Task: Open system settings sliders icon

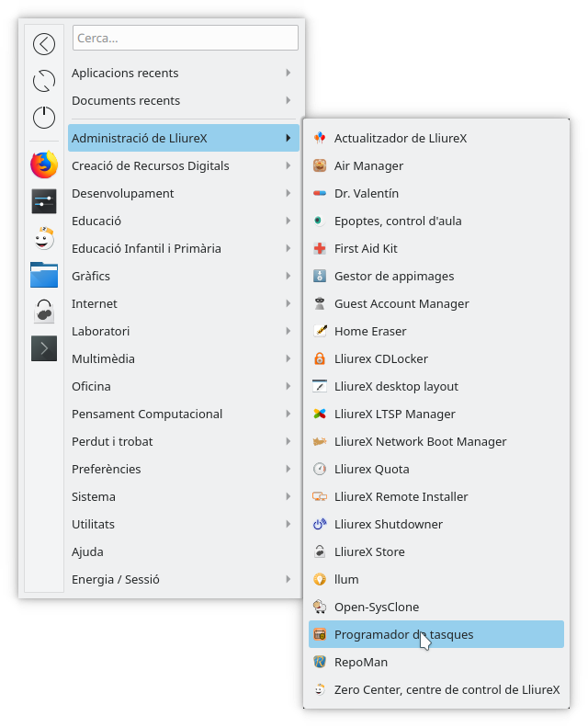Action: pyautogui.click(x=44, y=201)
